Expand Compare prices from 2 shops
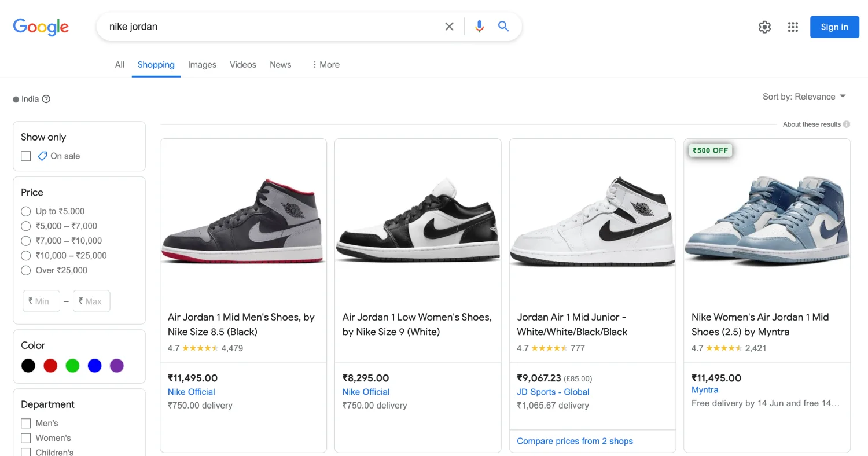 575,441
